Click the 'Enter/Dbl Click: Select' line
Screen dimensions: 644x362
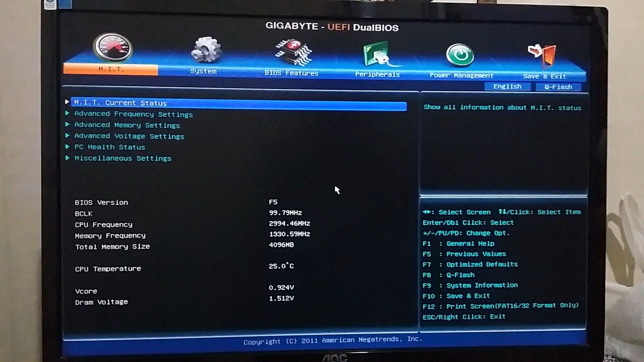click(468, 222)
